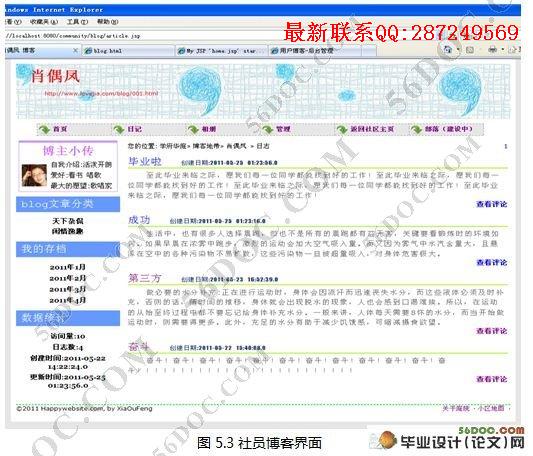Click the blogger profile photo
Viewport: 533px width, 456px height.
[34, 175]
